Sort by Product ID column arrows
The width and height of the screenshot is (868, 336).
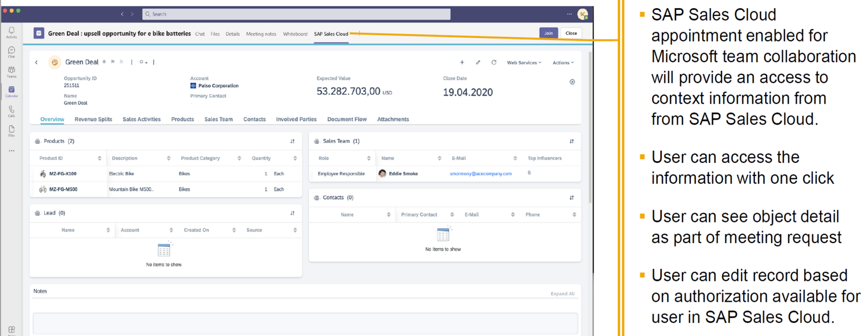click(99, 158)
